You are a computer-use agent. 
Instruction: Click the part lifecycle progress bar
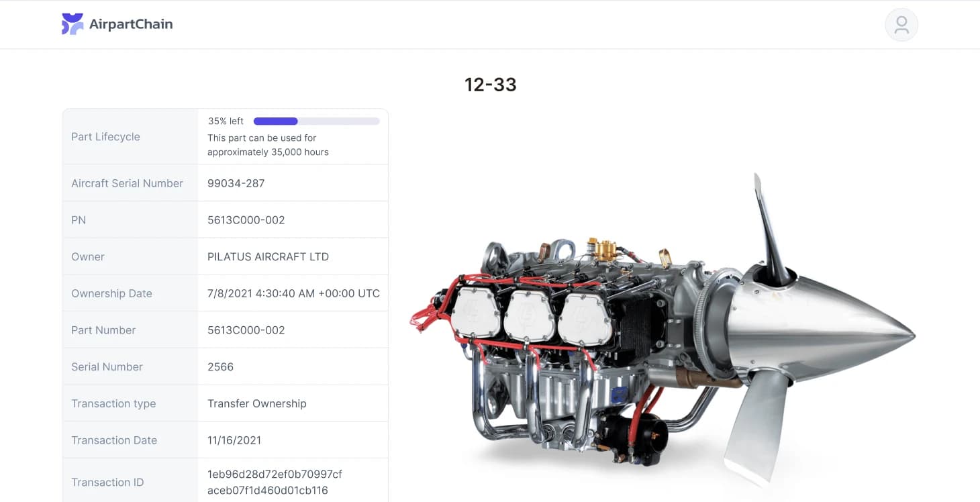coord(315,121)
